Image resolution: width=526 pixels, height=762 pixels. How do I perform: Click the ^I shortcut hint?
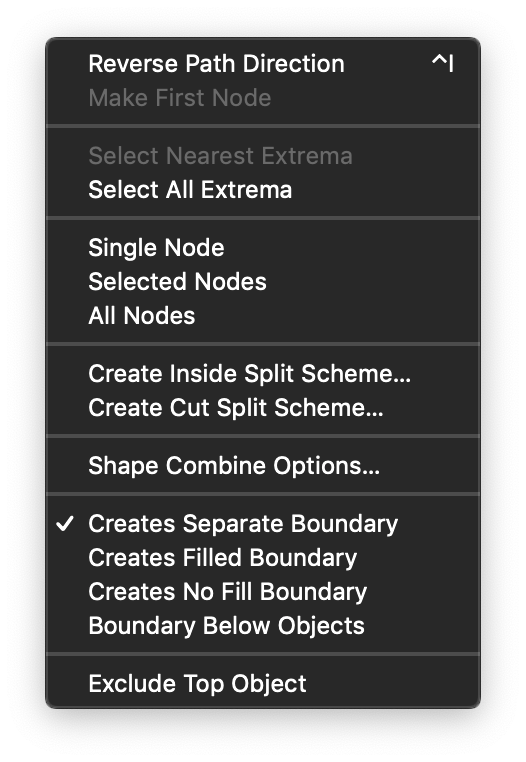click(442, 64)
